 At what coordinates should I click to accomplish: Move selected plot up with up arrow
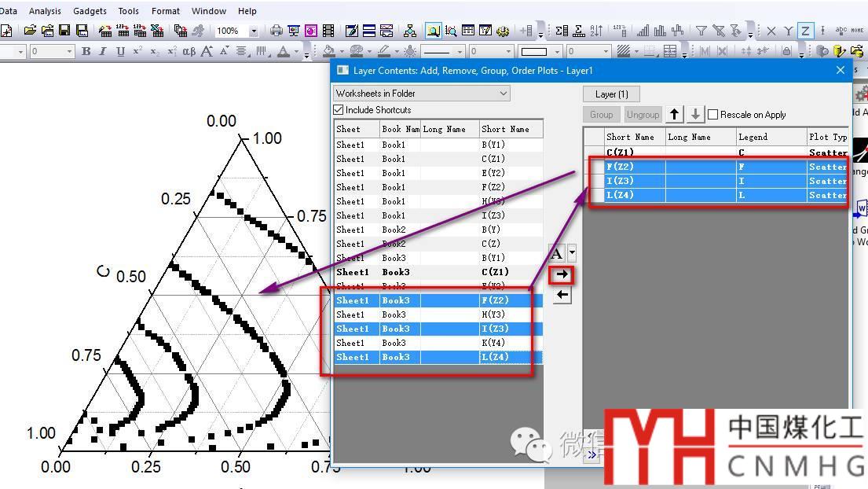[x=674, y=115]
